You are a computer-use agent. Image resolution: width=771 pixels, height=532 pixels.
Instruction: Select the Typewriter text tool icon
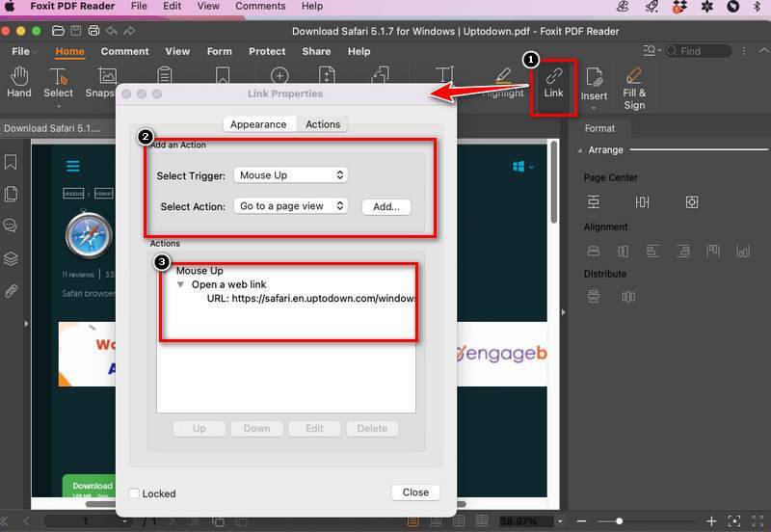(444, 75)
